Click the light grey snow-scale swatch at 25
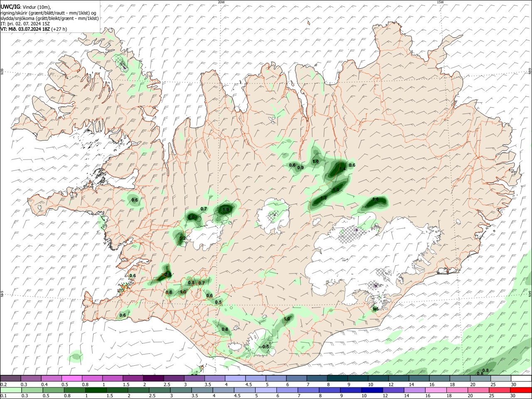532x399 pixels. click(501, 378)
